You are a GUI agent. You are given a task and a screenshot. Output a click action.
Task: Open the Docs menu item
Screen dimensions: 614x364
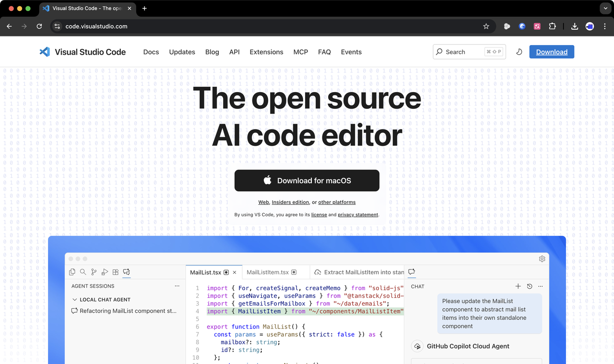[x=151, y=52]
